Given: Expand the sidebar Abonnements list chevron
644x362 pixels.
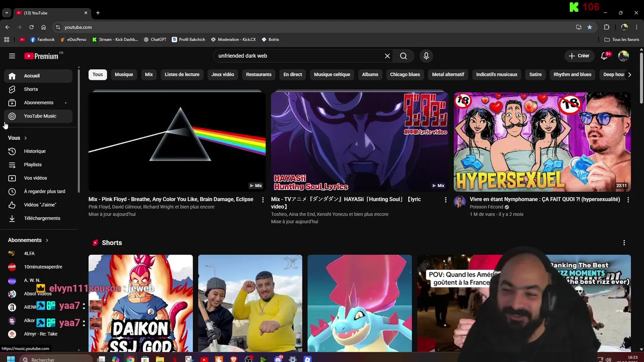Looking at the screenshot, I should pyautogui.click(x=47, y=240).
